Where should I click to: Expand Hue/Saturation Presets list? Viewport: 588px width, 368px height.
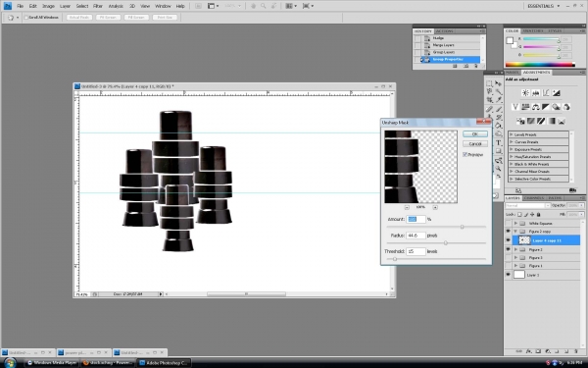coord(512,157)
